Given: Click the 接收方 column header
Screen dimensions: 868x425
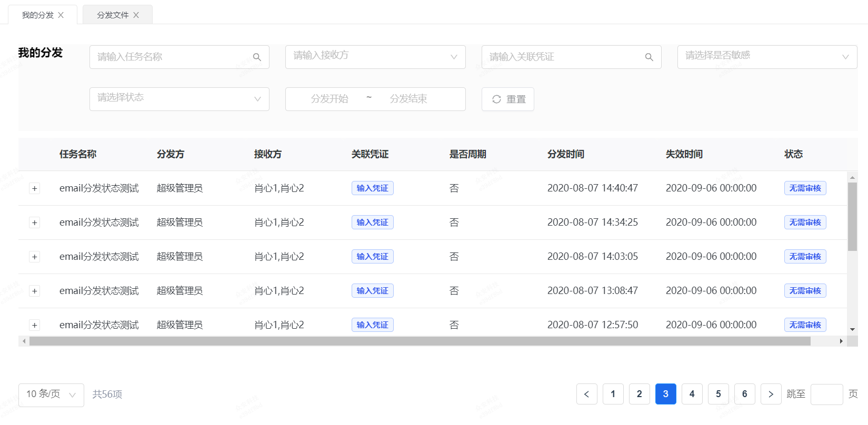Looking at the screenshot, I should pos(268,154).
